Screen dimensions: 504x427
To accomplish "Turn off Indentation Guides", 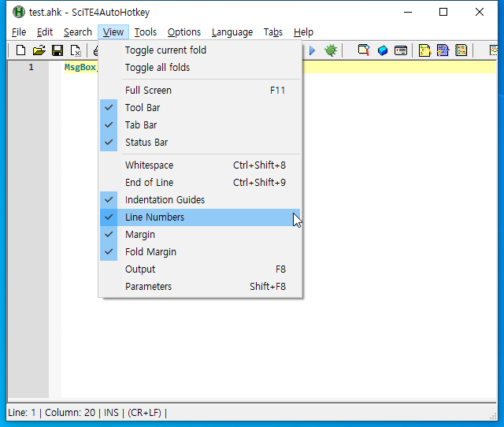I will pos(200,200).
